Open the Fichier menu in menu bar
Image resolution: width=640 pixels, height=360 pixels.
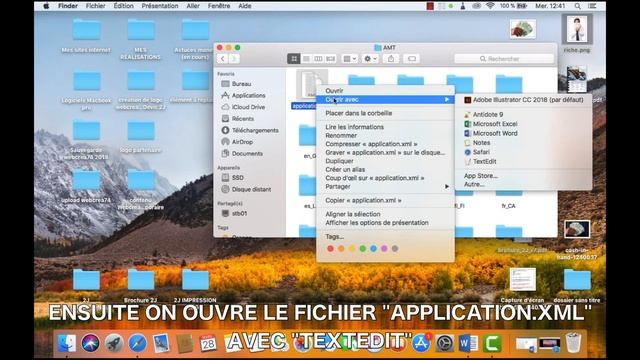[x=95, y=6]
